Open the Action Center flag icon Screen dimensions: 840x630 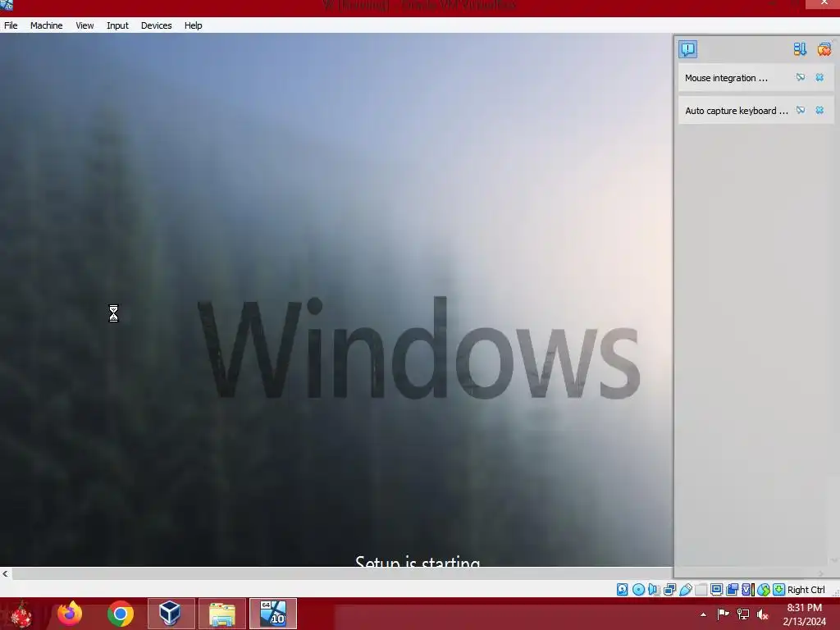pyautogui.click(x=724, y=614)
